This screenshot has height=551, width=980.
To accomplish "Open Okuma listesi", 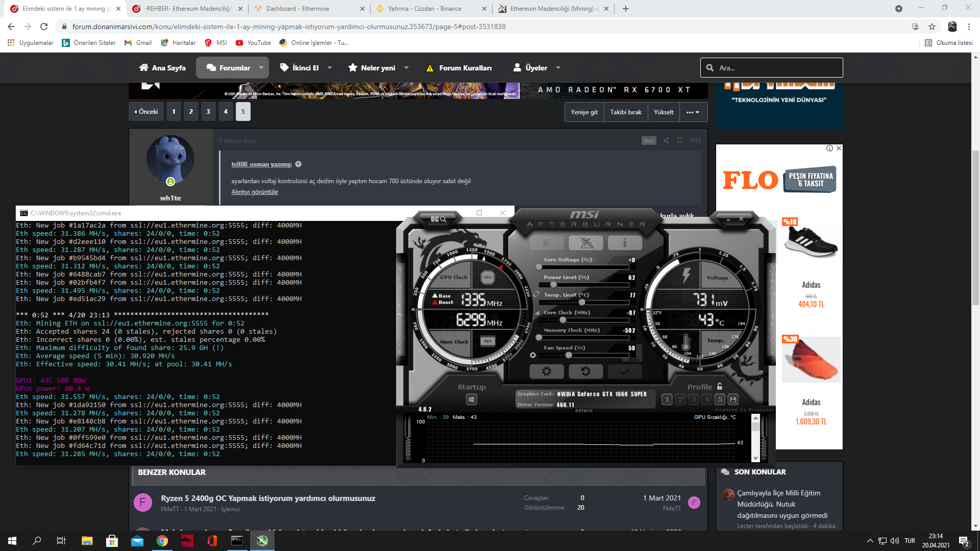I will pyautogui.click(x=949, y=43).
